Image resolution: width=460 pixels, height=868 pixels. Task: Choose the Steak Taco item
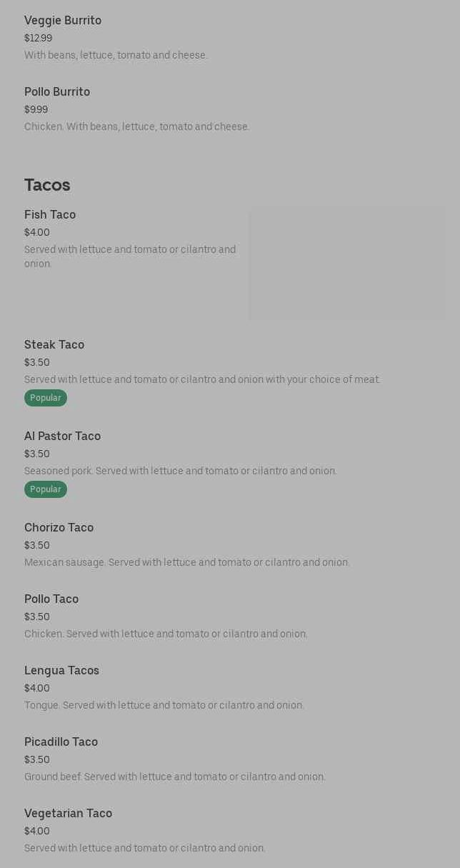click(54, 345)
